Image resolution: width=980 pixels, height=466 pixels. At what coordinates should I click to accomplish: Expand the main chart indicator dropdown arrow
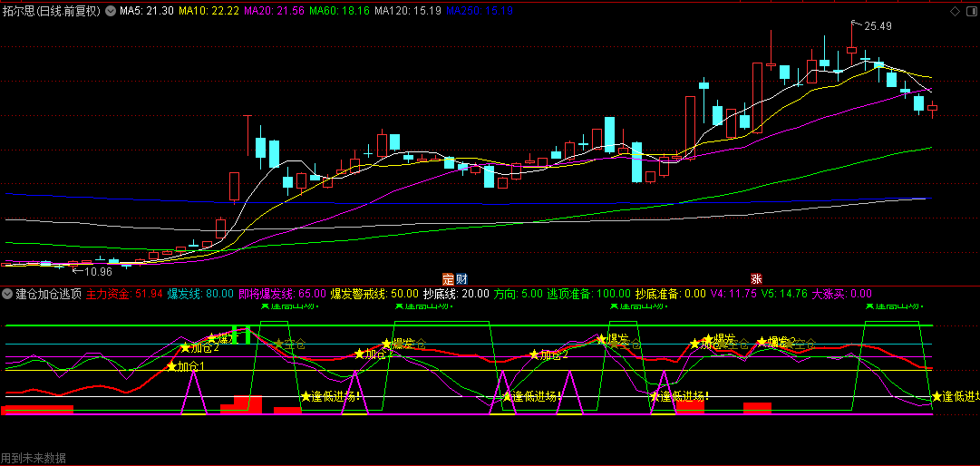[111, 11]
